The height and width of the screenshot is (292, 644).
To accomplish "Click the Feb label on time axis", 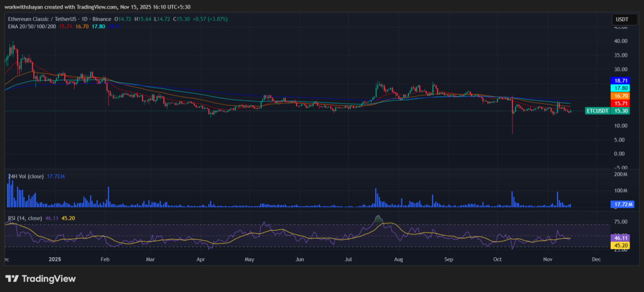I will pos(105,259).
